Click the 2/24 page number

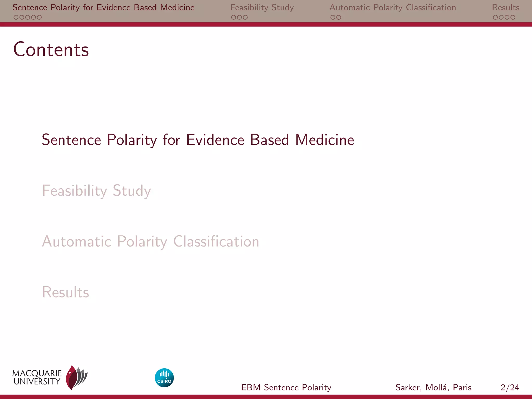pyautogui.click(x=510, y=387)
